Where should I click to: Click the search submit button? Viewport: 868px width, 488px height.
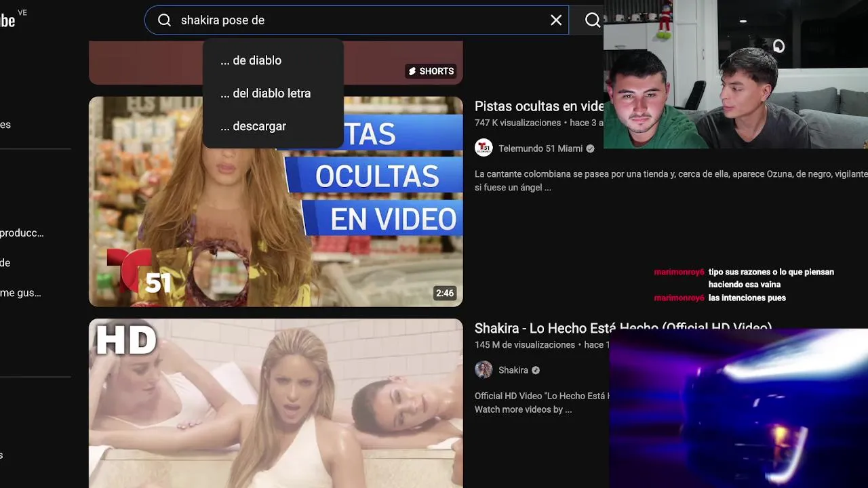(x=593, y=20)
